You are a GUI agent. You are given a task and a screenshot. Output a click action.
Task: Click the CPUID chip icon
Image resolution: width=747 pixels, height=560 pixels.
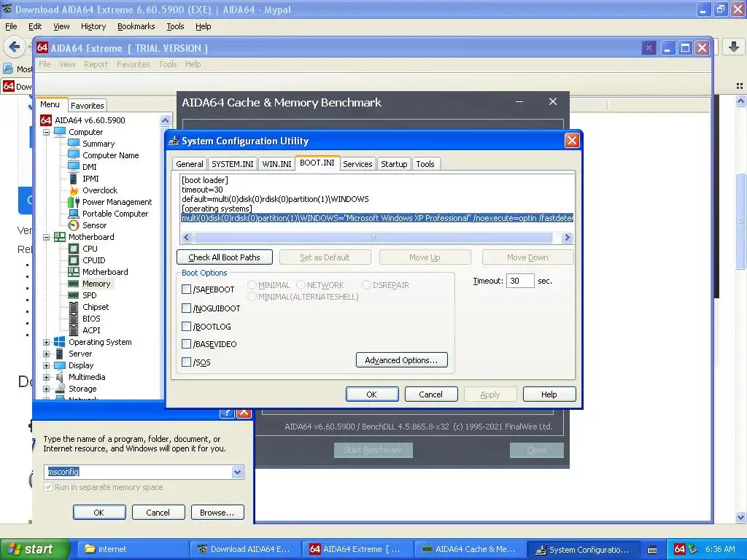(74, 260)
